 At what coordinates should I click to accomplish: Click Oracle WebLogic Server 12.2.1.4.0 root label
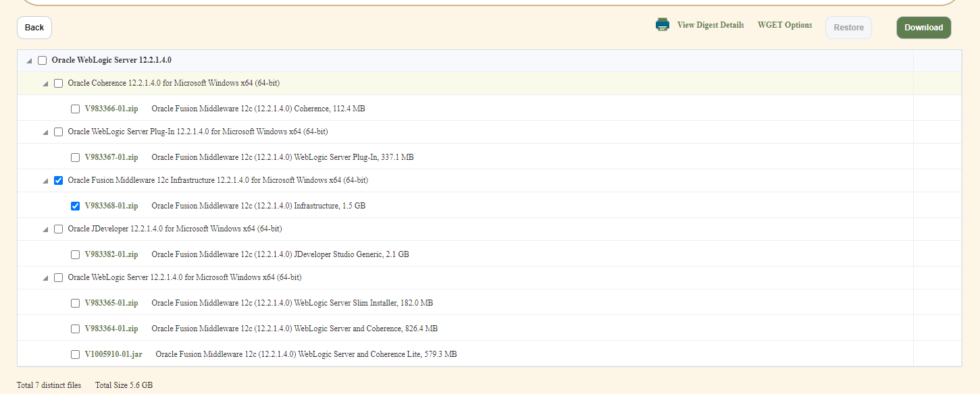click(111, 60)
